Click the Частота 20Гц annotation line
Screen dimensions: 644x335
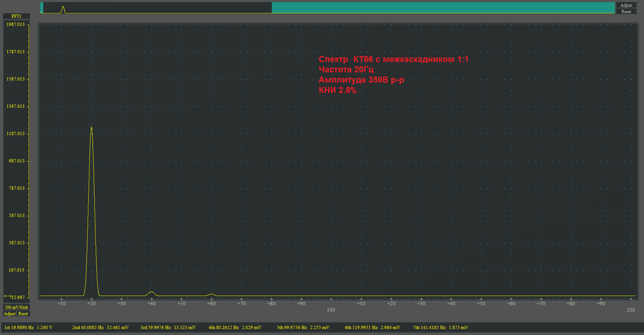[346, 69]
